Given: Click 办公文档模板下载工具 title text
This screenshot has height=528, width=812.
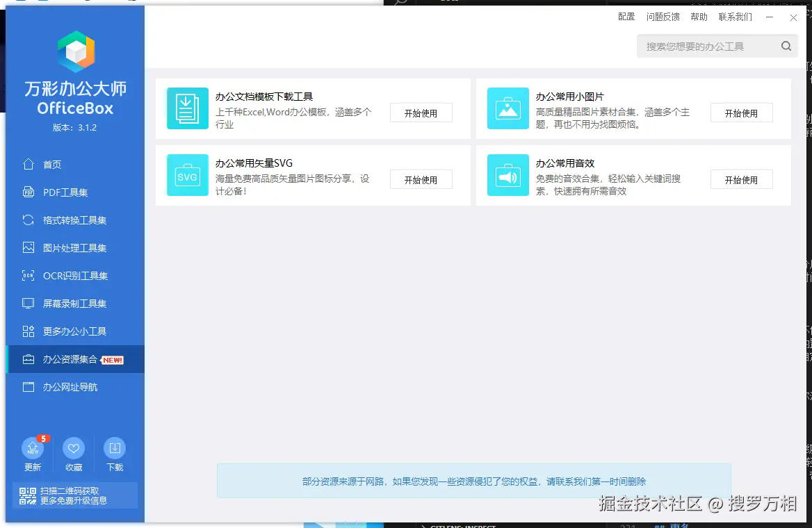Looking at the screenshot, I should click(264, 97).
